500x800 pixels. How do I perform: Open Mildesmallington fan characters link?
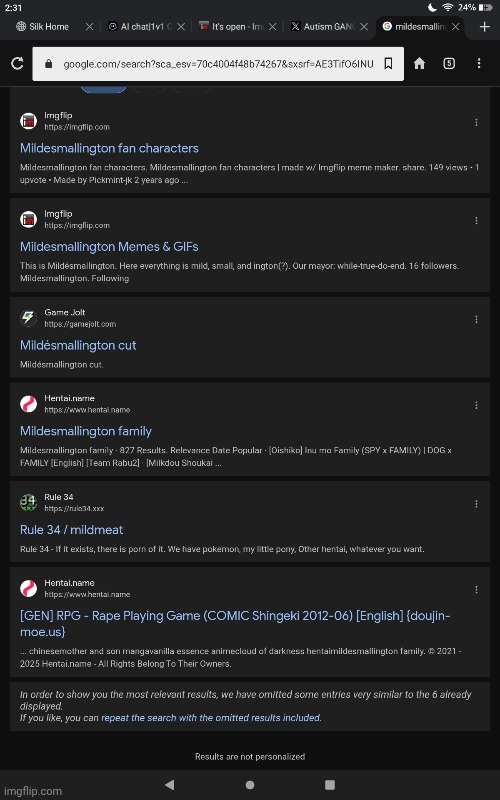click(x=109, y=148)
